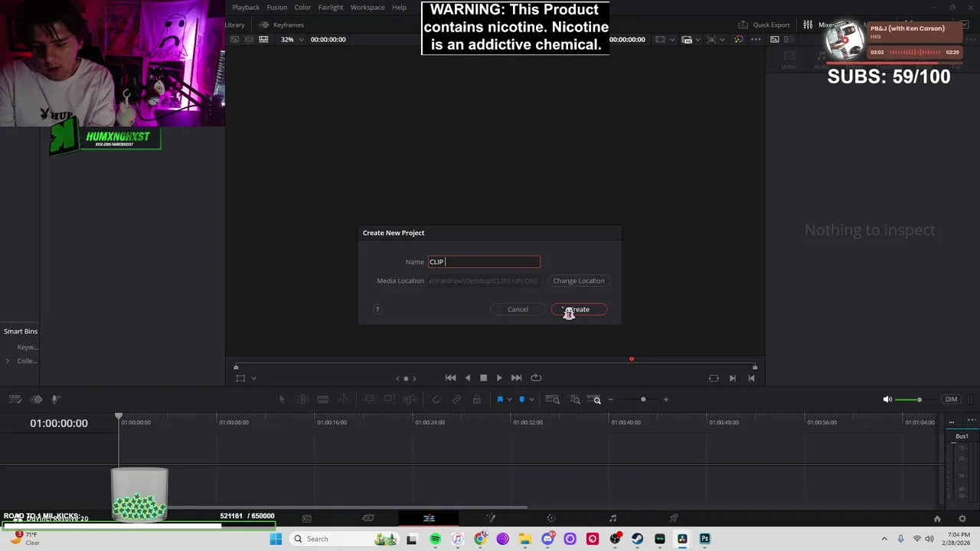Image resolution: width=980 pixels, height=551 pixels.
Task: Open the Playback menu
Action: click(x=246, y=7)
